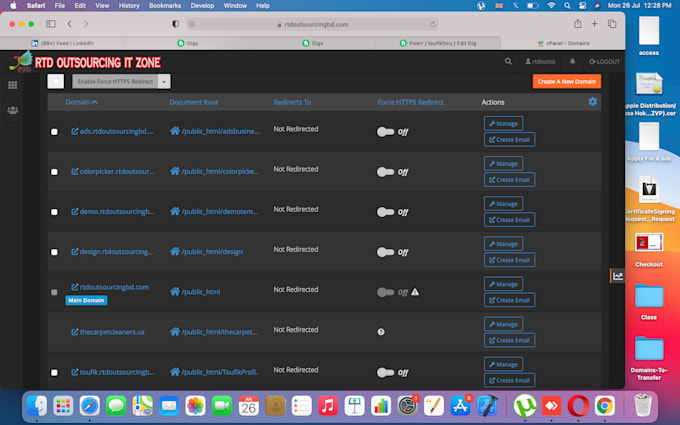Open the rtdoutso user menu
This screenshot has height=425, width=680.
(x=540, y=62)
